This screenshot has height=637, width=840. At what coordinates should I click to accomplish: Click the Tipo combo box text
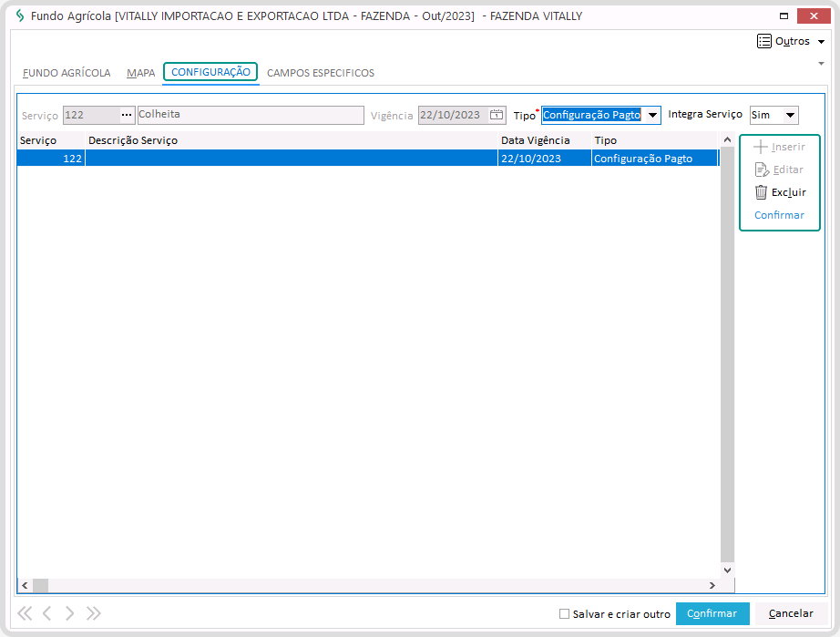591,115
